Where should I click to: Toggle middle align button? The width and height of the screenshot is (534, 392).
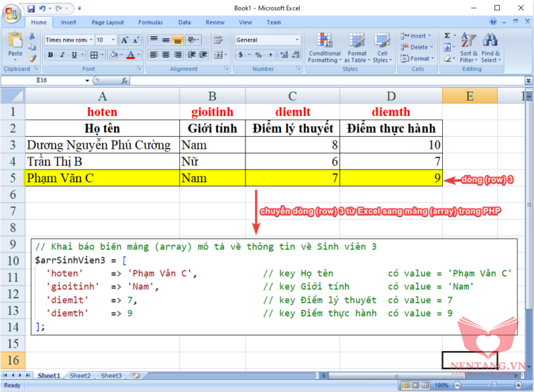(x=165, y=40)
